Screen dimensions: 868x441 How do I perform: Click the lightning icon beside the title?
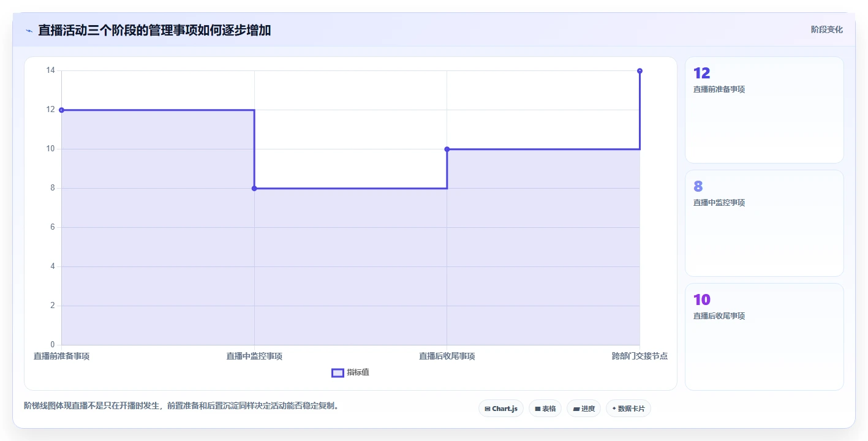coord(29,31)
